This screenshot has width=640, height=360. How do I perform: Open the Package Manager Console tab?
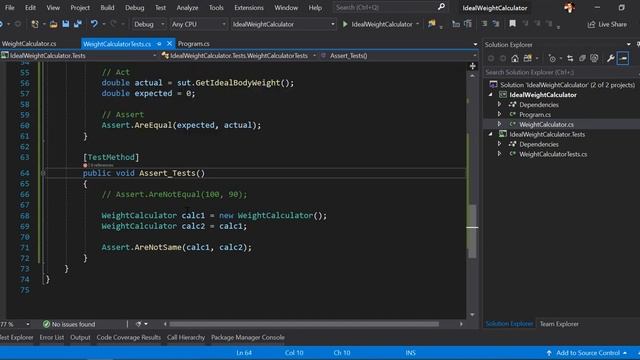pyautogui.click(x=248, y=338)
